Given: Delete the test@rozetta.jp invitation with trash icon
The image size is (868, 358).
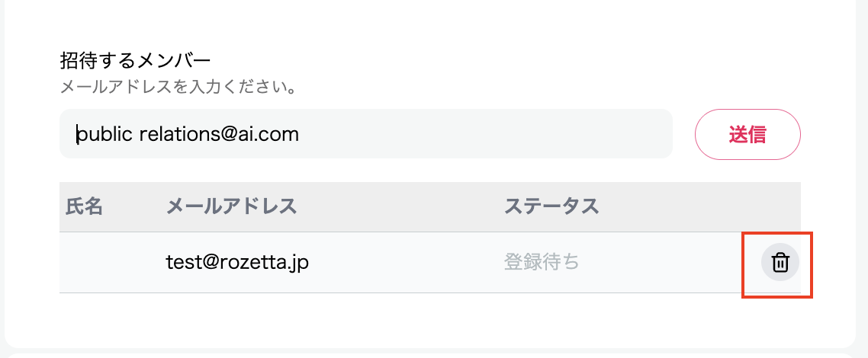Looking at the screenshot, I should (780, 263).
